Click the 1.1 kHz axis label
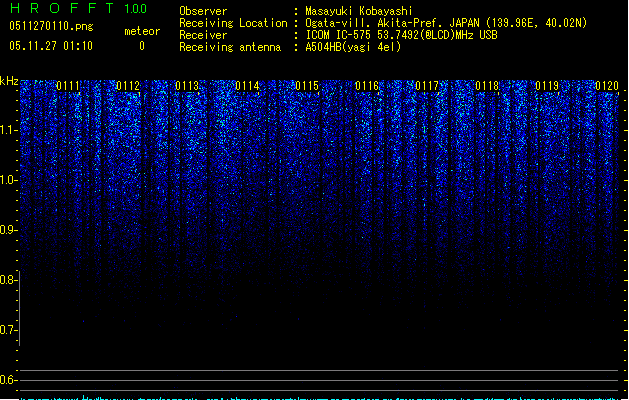629x400 pixels. (x=8, y=130)
